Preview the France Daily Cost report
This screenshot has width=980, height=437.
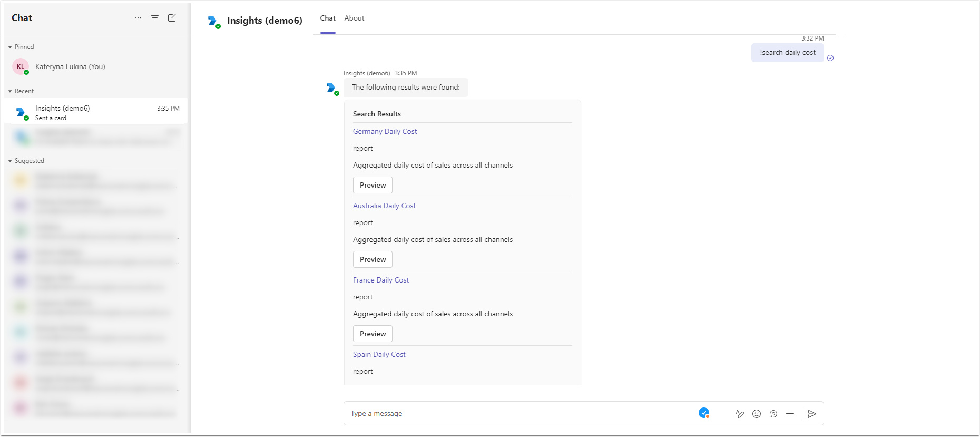(373, 334)
